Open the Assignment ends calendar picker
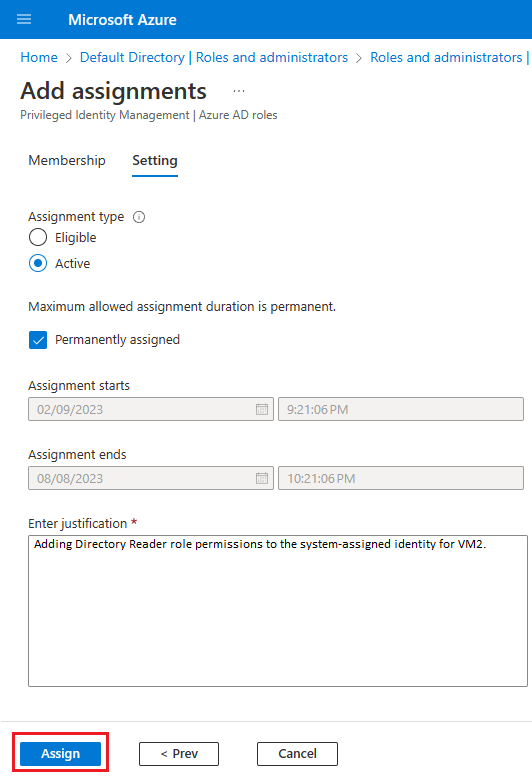This screenshot has width=532, height=784. pos(262,478)
